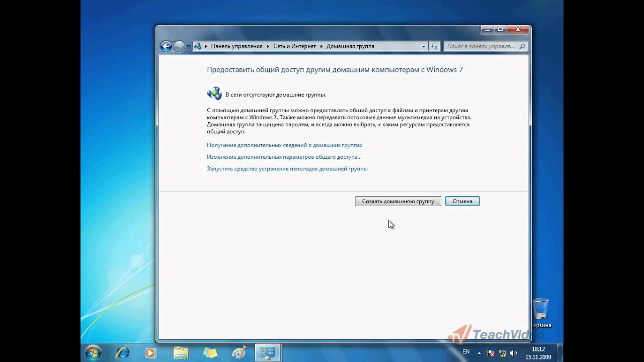Expand arrow after Сеть и Интернет breadcrumb
Viewport: 644px width, 362px height.
(321, 46)
